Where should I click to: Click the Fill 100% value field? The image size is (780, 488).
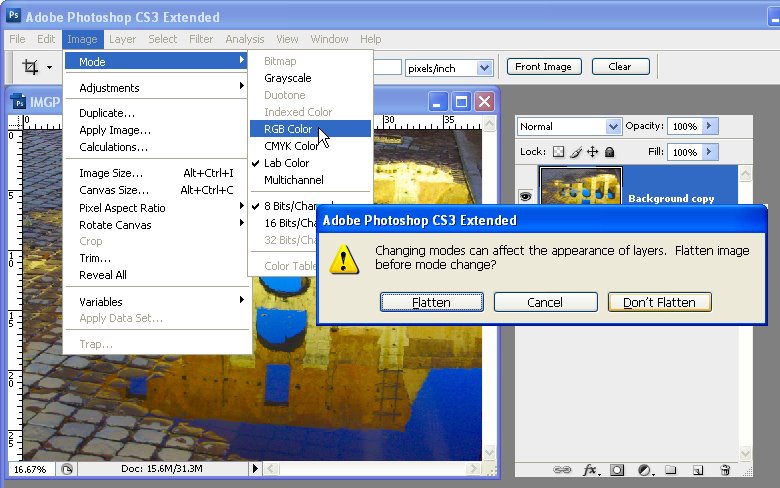(x=684, y=152)
